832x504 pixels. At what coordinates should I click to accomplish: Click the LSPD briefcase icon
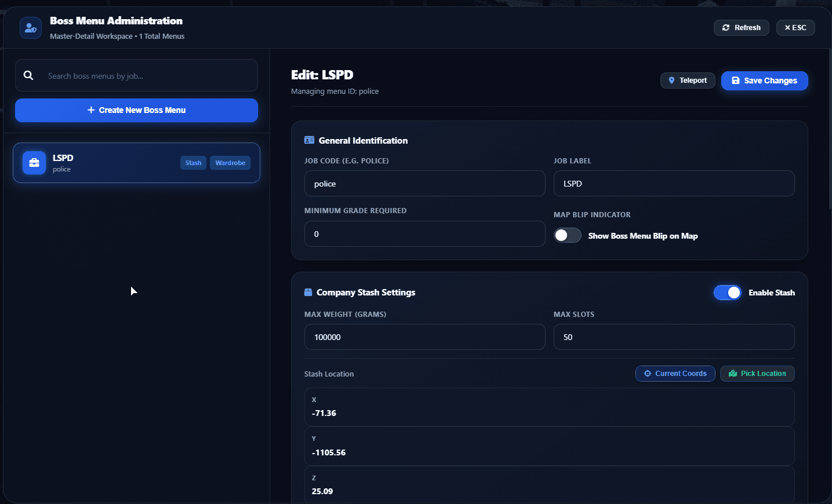click(34, 163)
